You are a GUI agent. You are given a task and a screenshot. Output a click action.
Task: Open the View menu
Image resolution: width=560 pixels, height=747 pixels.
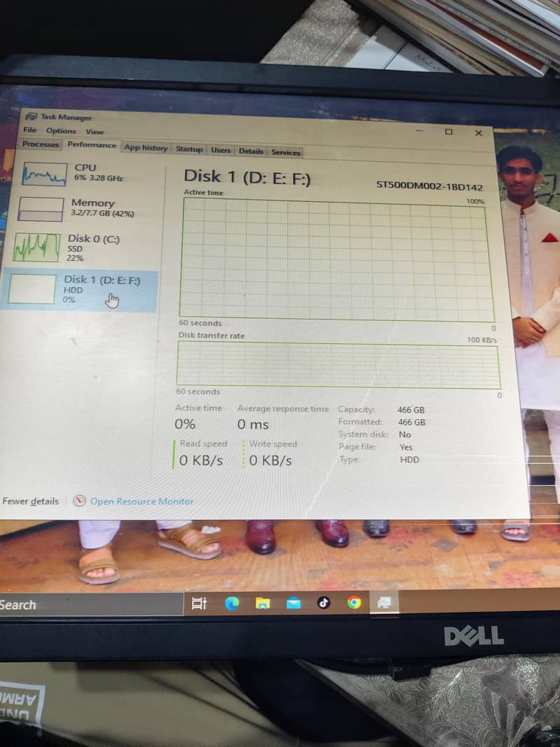[95, 132]
